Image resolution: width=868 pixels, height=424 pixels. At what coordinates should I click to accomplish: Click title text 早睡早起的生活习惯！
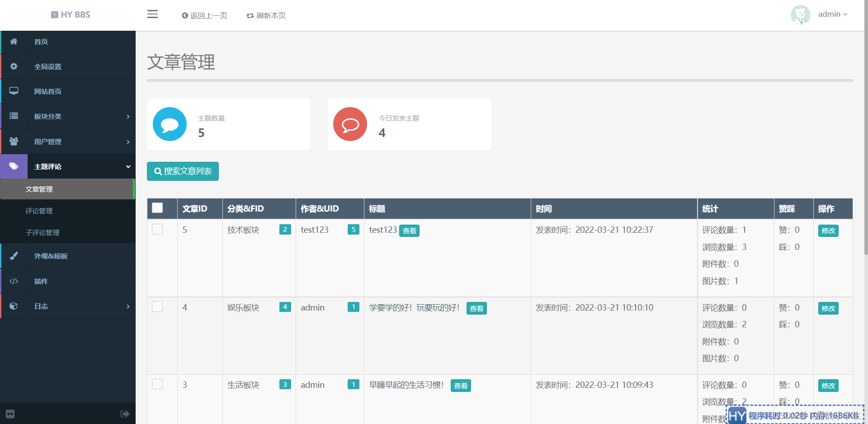click(407, 385)
